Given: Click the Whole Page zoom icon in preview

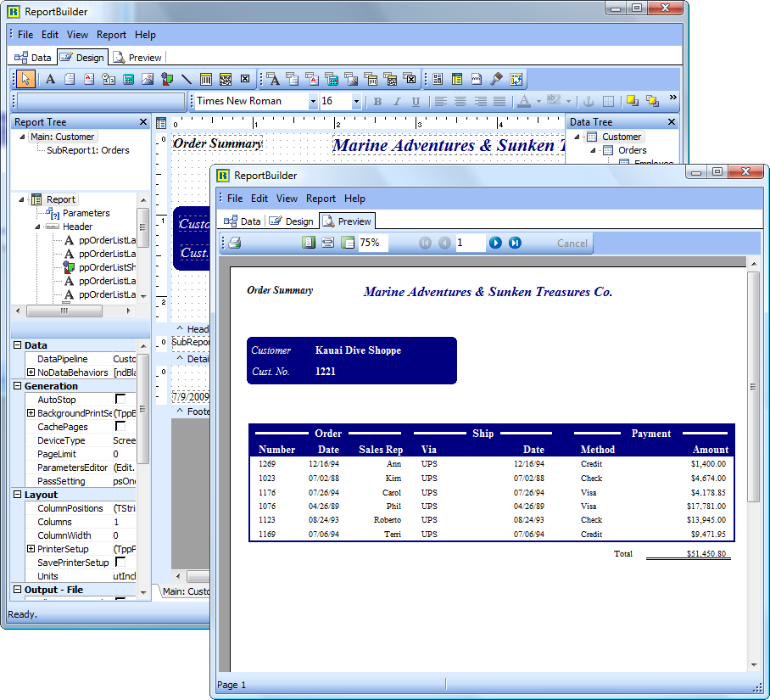Looking at the screenshot, I should (x=309, y=243).
